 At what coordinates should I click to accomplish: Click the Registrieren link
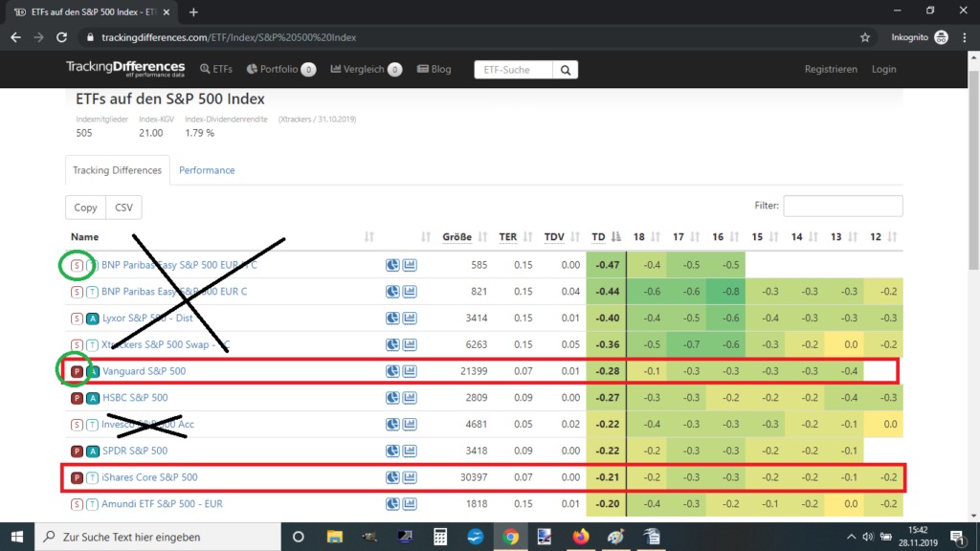(x=831, y=69)
